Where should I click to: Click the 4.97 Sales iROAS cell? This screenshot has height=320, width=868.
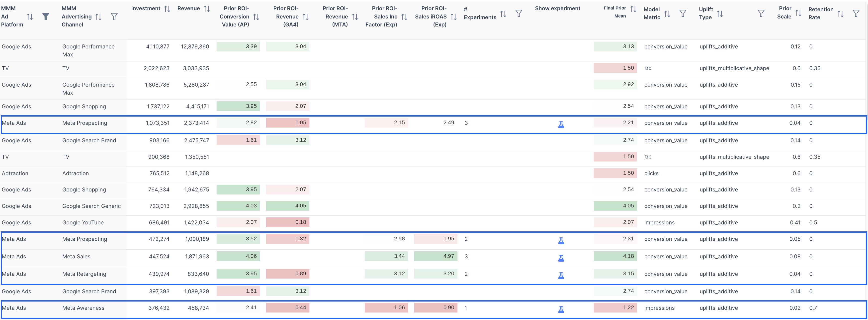point(436,257)
